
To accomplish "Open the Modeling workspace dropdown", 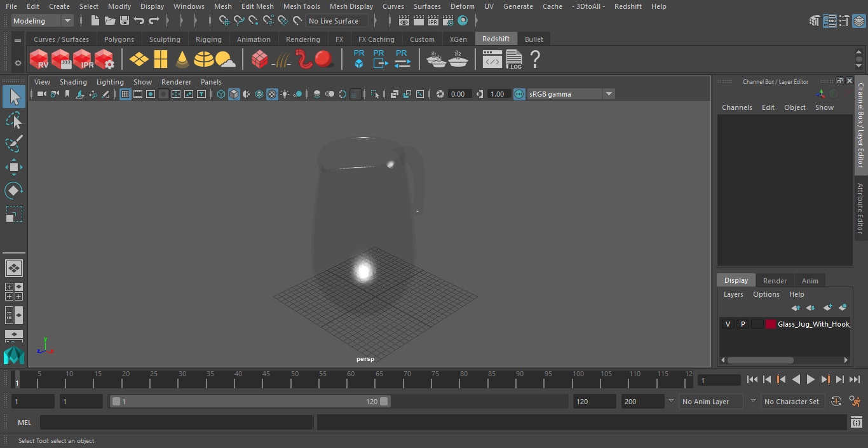I will (43, 21).
